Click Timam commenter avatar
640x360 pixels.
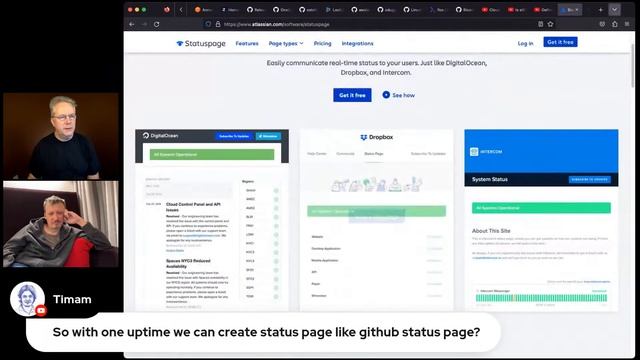[27, 299]
